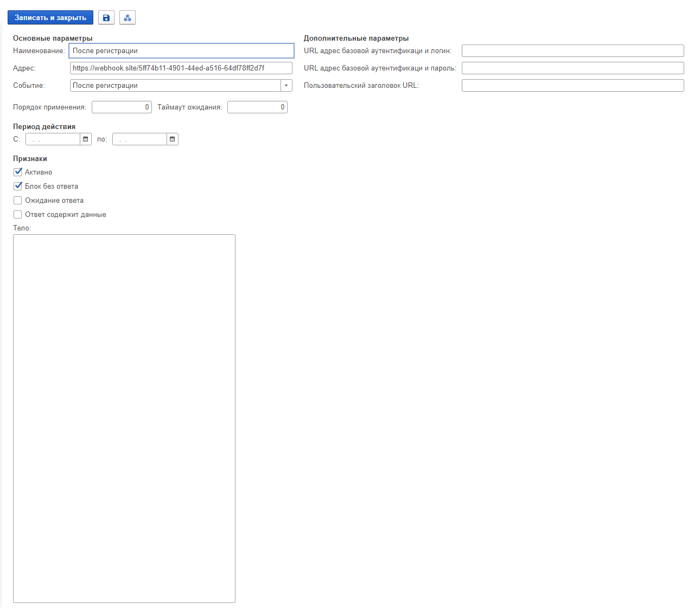Click the Адрес field with the webhook URL
Viewport: 688px width, 616px height.
(x=181, y=68)
